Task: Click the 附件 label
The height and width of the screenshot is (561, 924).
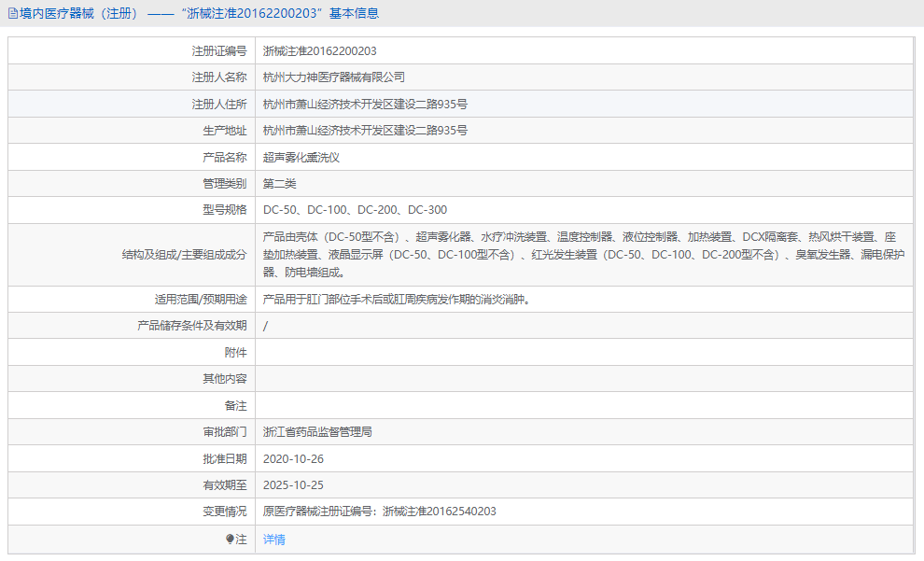Action: (236, 353)
